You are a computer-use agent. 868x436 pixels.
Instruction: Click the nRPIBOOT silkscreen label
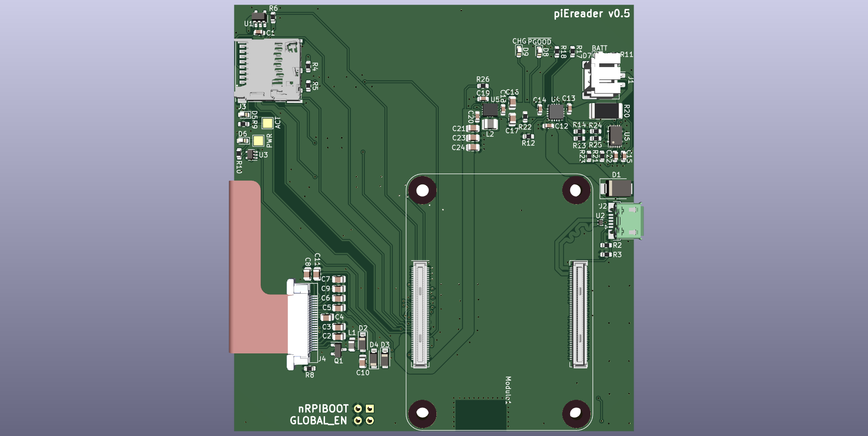(x=323, y=409)
